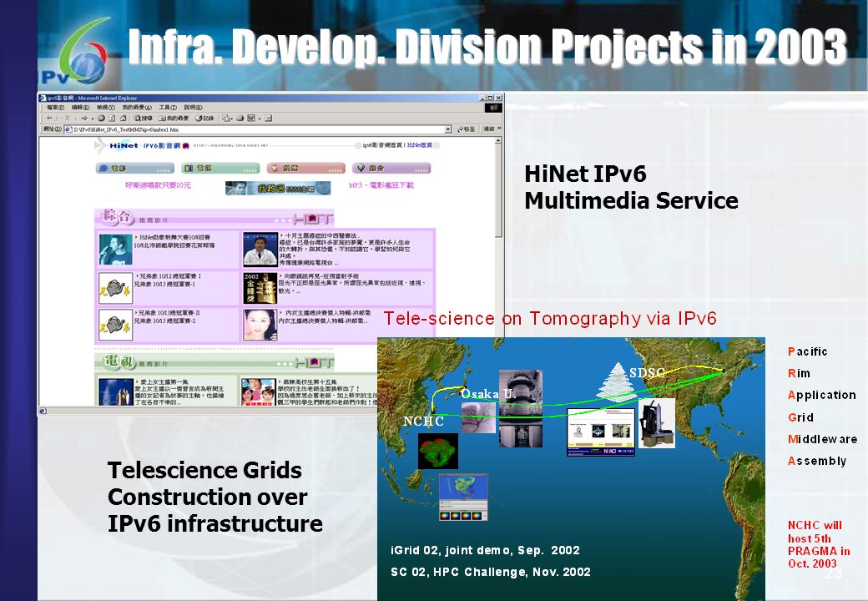Click the SDSC label on the map
This screenshot has height=601, width=868.
pos(647,372)
